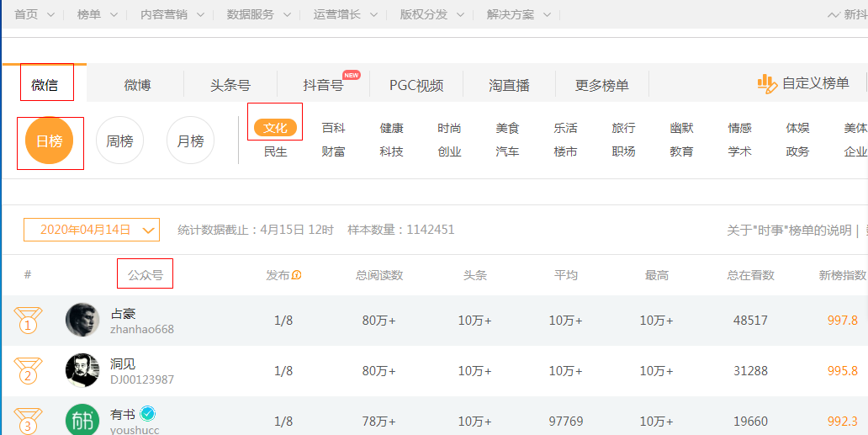The height and width of the screenshot is (435, 868).
Task: Click the medal icon for rank 3
Action: [x=28, y=421]
